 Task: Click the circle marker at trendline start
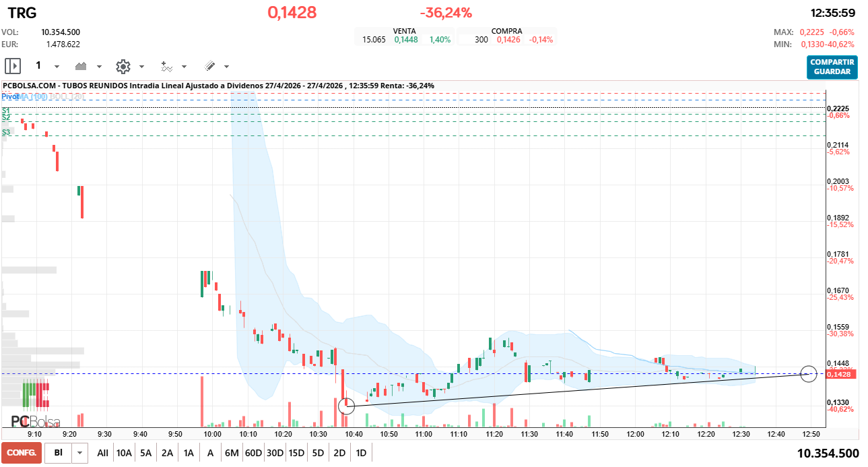coord(346,406)
